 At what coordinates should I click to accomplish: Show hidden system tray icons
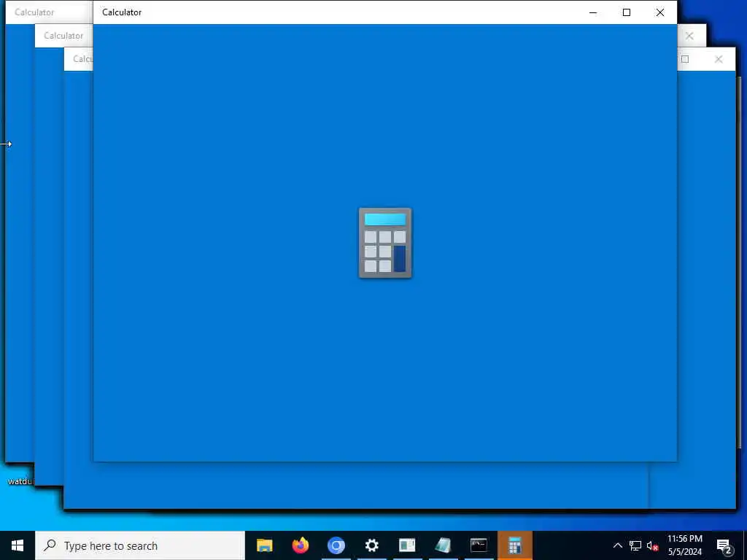coord(617,545)
